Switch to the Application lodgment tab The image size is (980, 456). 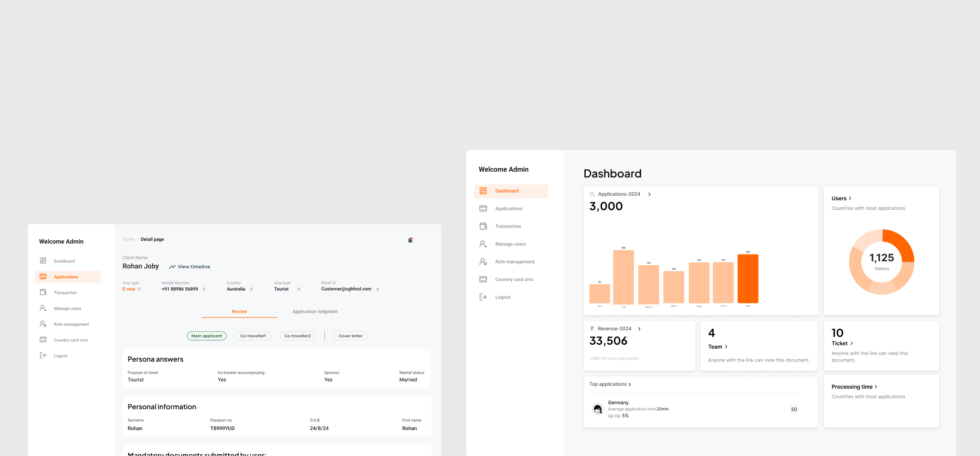click(315, 312)
